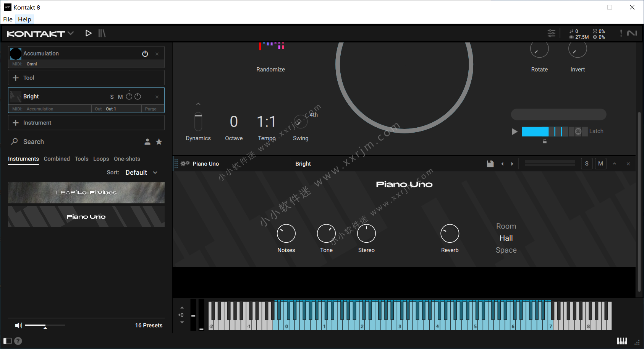The image size is (644, 349).
Task: Click the exclamation warning icon
Action: click(x=621, y=33)
